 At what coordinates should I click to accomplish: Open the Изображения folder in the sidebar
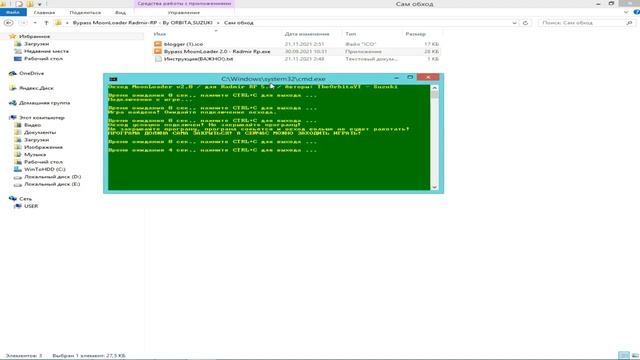click(x=43, y=147)
